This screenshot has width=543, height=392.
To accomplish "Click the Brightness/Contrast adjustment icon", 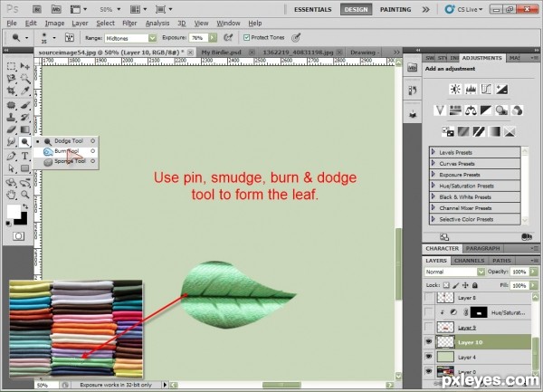I will tap(455, 90).
